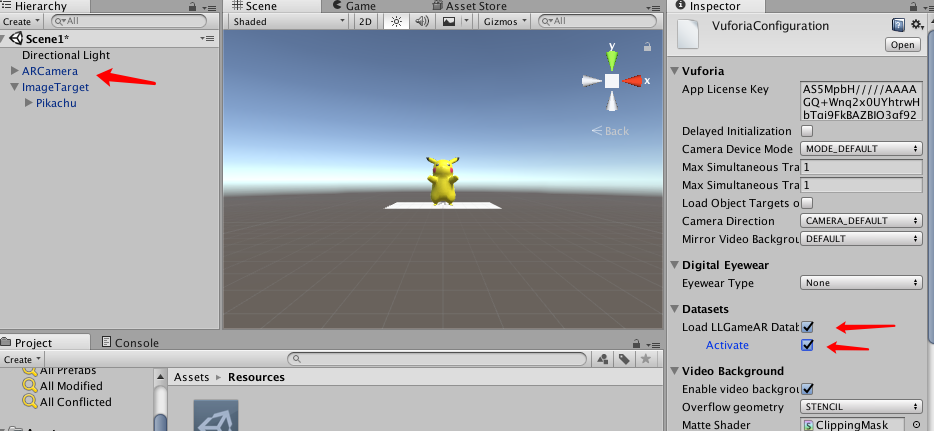Open Inspector settings gear icon
The width and height of the screenshot is (934, 431).
tap(917, 25)
